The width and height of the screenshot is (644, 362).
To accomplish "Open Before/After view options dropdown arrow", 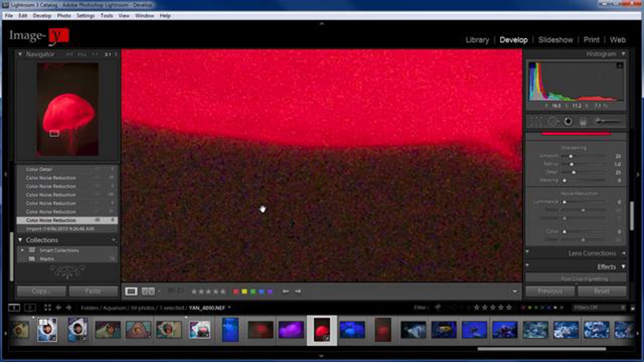I will point(159,291).
